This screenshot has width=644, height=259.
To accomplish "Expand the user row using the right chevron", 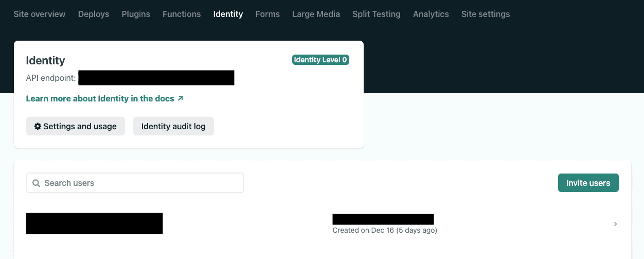I will coord(616,224).
